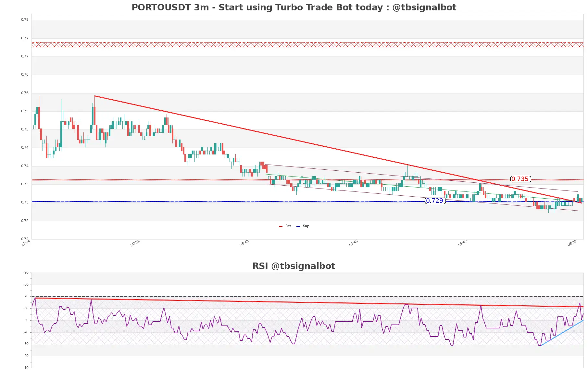Image resolution: width=588 pixels, height=392 pixels.
Task: Click the blue RSI uptrend line
Action: click(562, 333)
